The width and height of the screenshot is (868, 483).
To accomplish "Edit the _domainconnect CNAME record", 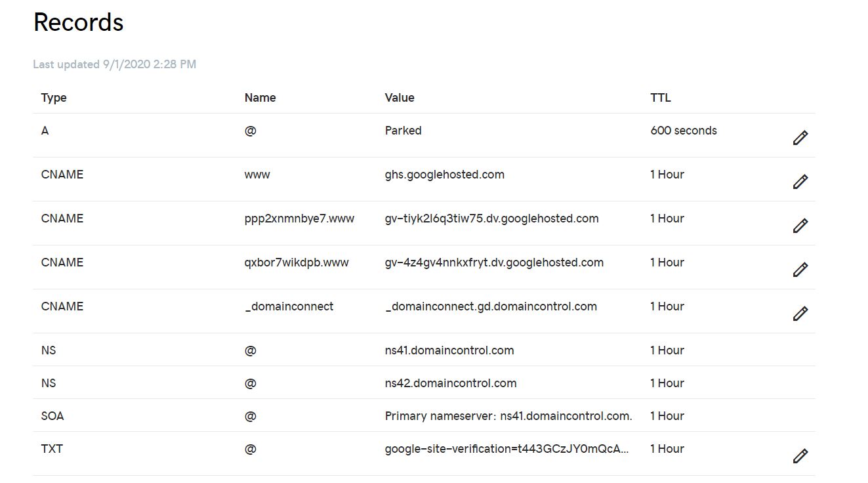I will pyautogui.click(x=800, y=314).
